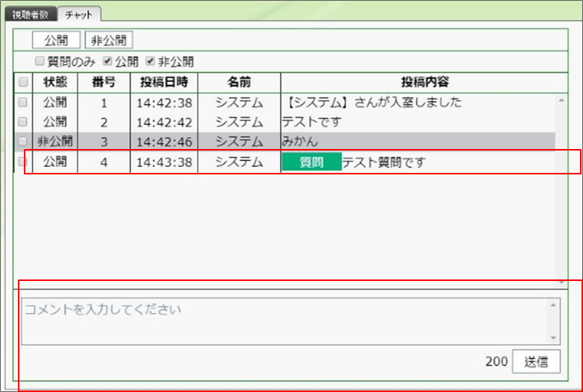Click the chat list scrollbar up arrow
The width and height of the screenshot is (583, 392).
(561, 100)
